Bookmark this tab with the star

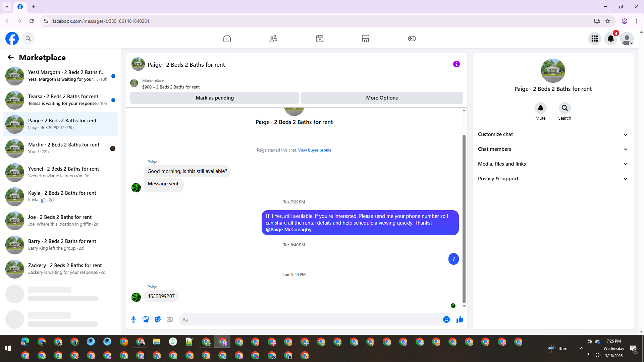608,21
